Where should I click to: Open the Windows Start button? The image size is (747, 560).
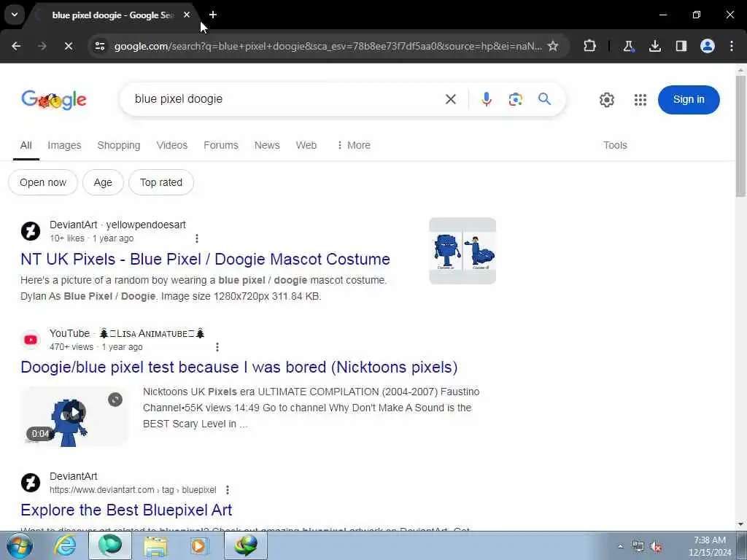point(19,545)
